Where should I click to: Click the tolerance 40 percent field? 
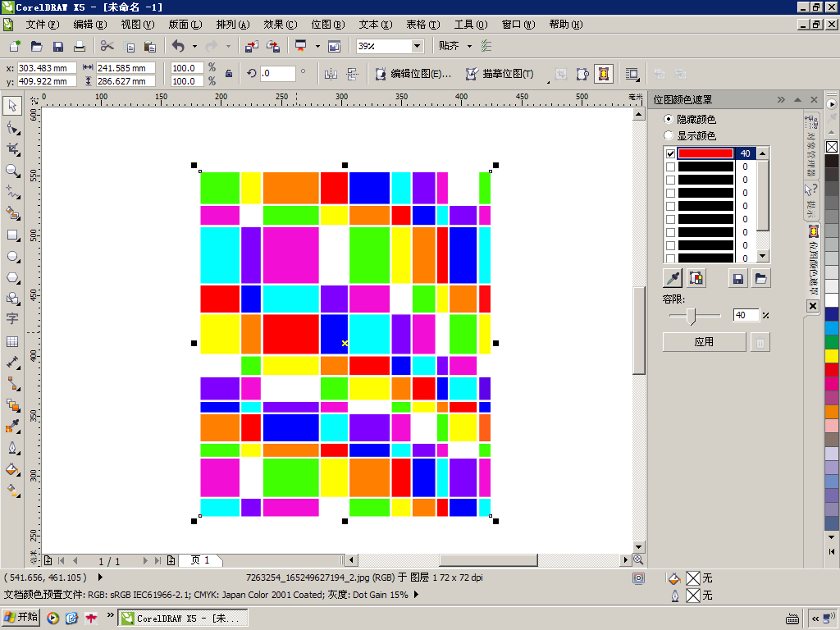746,315
